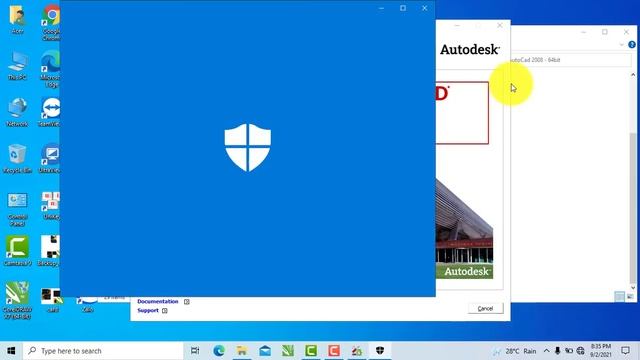Open the clock and date flyout

pyautogui.click(x=601, y=351)
